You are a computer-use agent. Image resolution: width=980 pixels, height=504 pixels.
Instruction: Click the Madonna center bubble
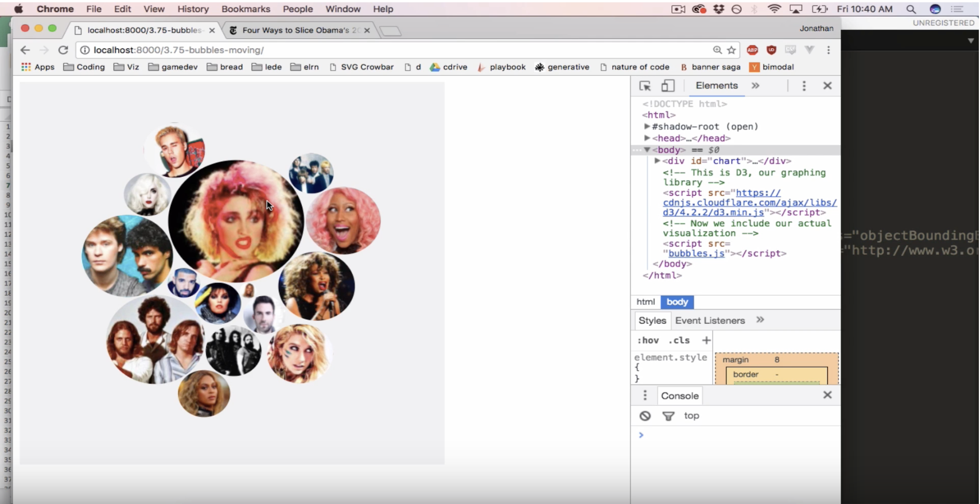(236, 221)
